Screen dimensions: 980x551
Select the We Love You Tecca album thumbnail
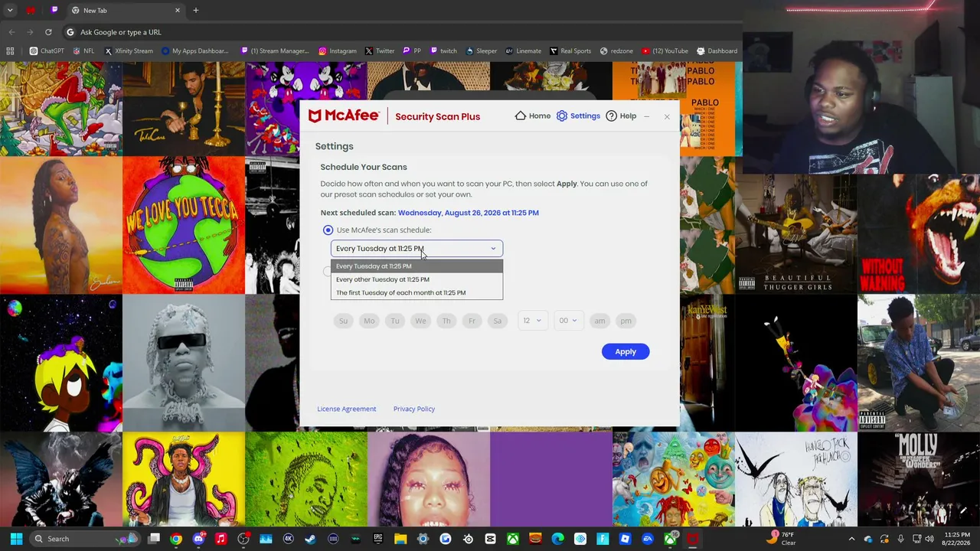click(184, 225)
